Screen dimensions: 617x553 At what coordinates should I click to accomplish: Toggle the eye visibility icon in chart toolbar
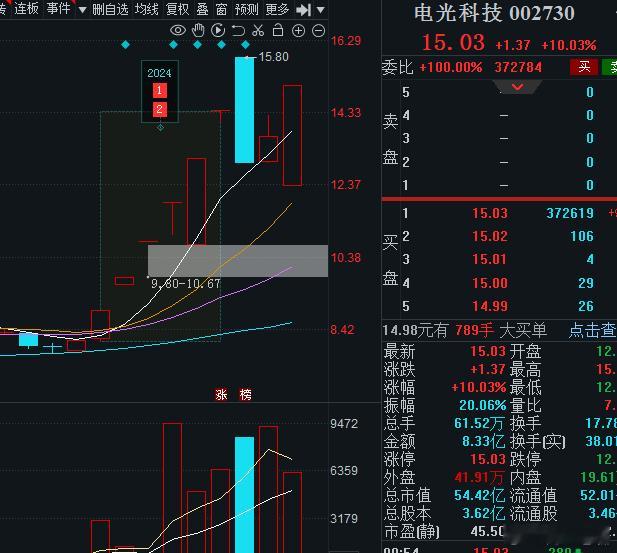pos(178,30)
